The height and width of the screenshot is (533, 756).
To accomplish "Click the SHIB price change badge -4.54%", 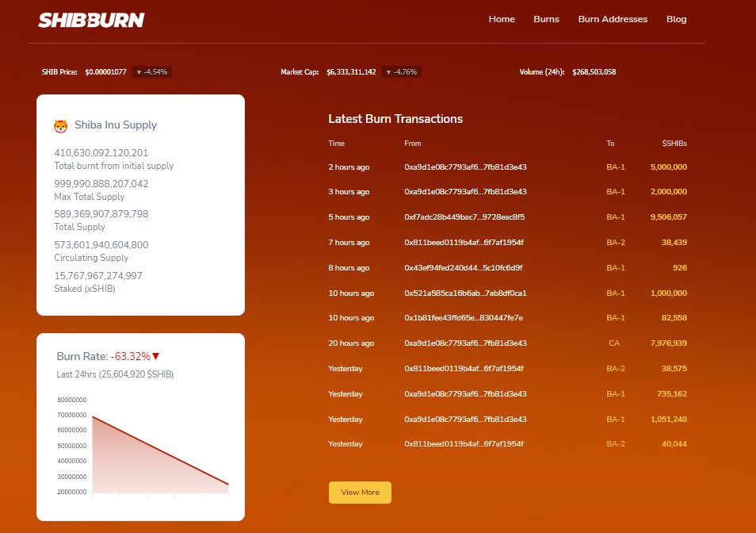I will [x=152, y=72].
